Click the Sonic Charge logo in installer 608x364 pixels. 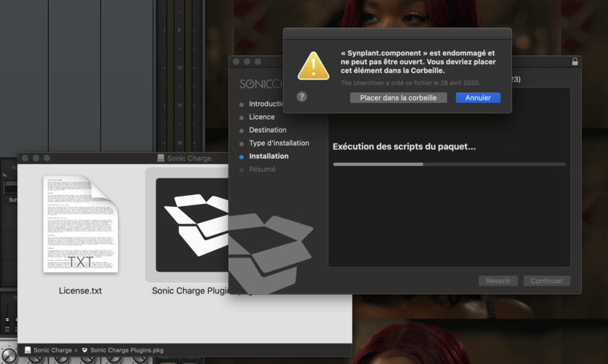(x=261, y=84)
